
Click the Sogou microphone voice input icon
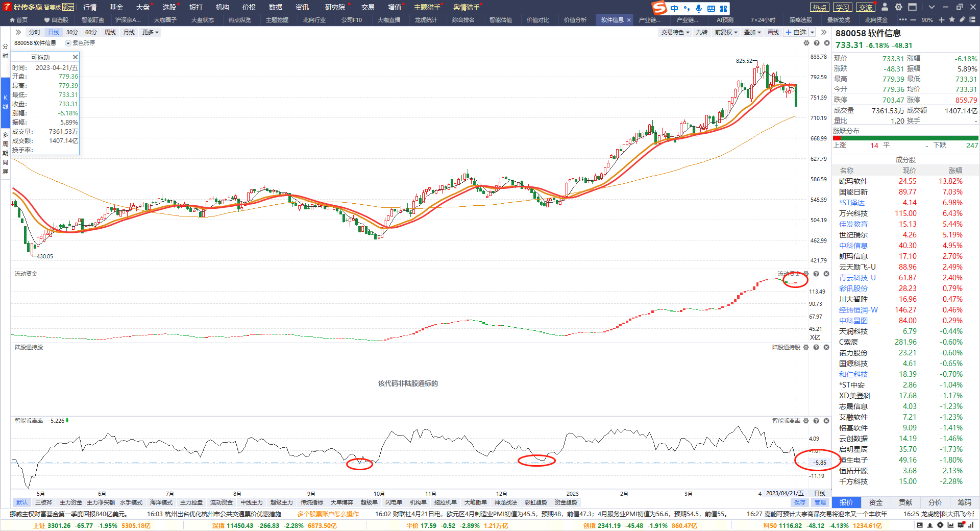click(698, 8)
